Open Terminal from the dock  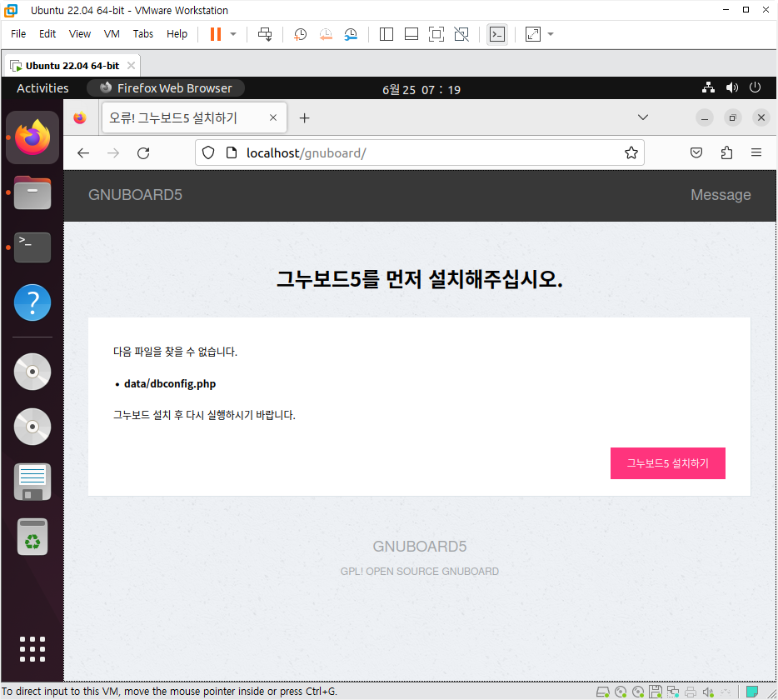pos(32,247)
